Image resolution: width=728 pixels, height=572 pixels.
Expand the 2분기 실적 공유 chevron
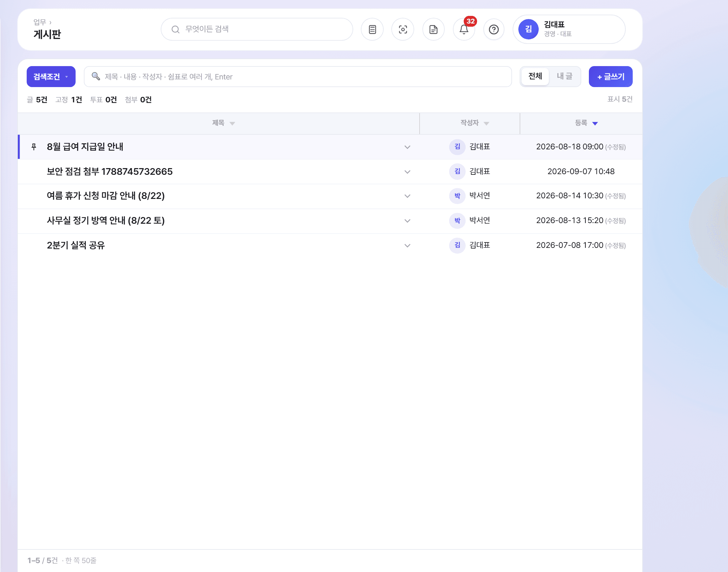pos(407,246)
